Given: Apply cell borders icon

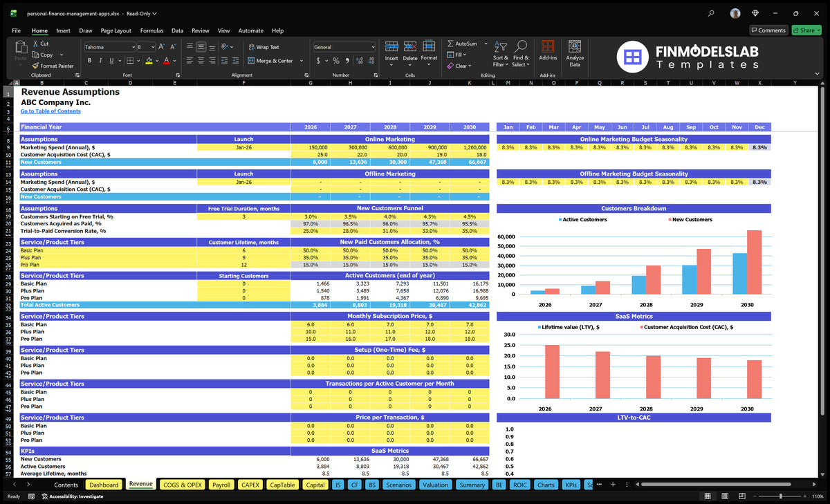Looking at the screenshot, I should click(x=131, y=61).
